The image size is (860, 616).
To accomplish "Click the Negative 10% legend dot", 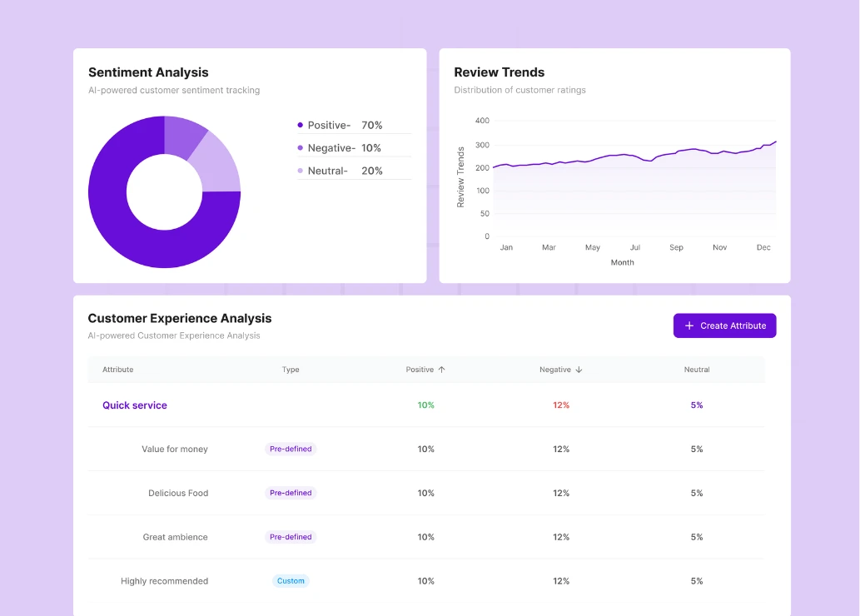I will [x=300, y=147].
